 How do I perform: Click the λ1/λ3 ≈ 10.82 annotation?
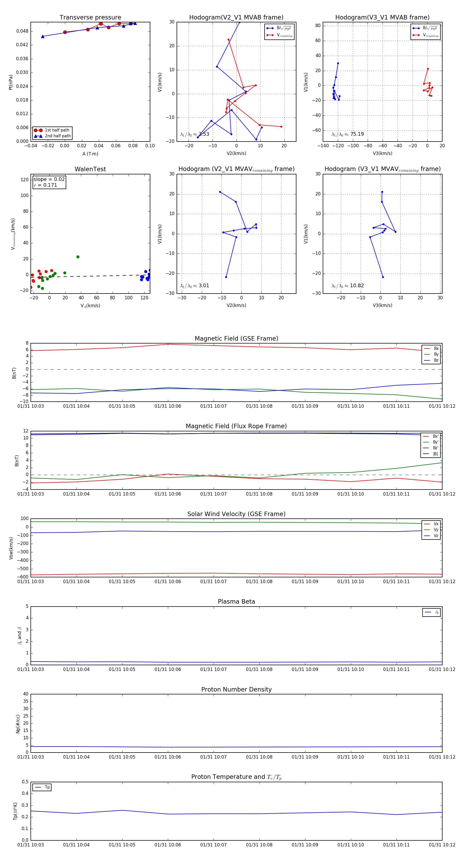347,286
